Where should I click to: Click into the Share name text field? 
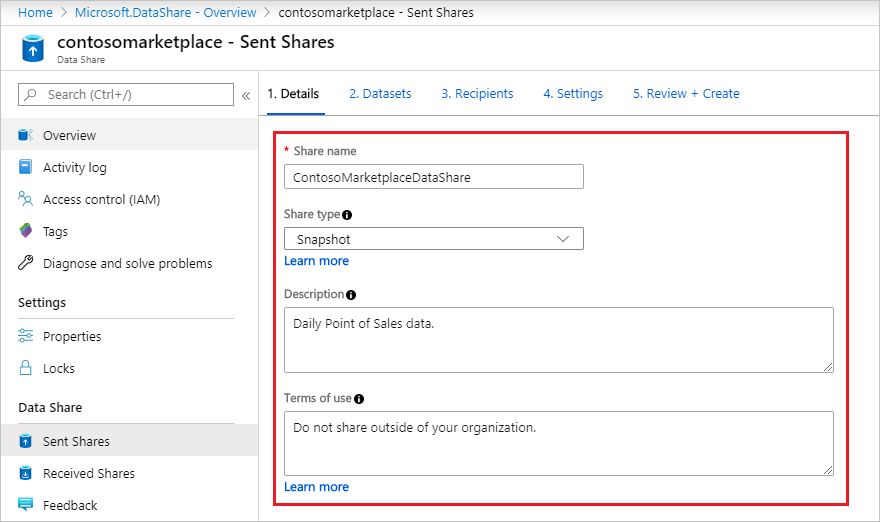coord(434,177)
